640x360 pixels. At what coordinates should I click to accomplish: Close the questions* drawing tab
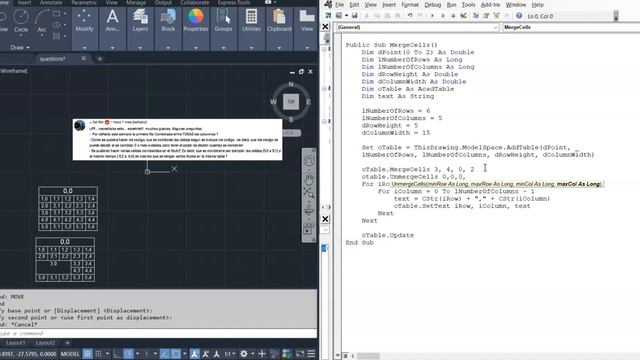[x=83, y=58]
